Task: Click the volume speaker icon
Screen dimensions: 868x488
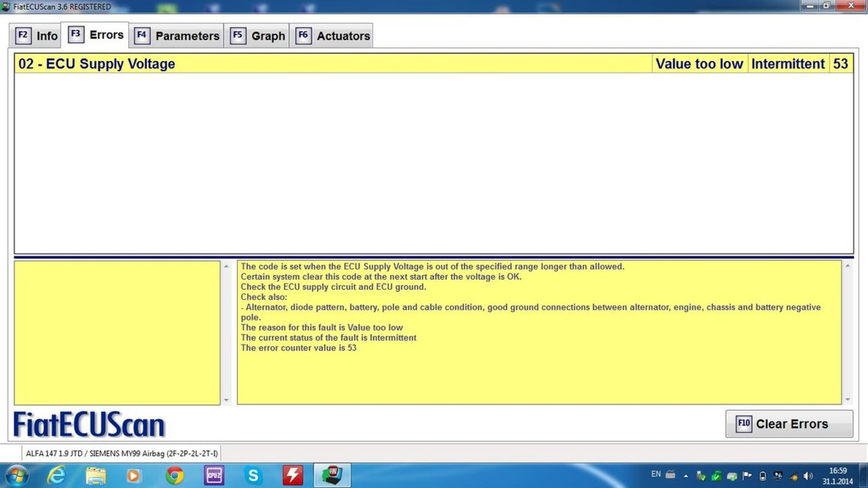Action: pyautogui.click(x=808, y=476)
